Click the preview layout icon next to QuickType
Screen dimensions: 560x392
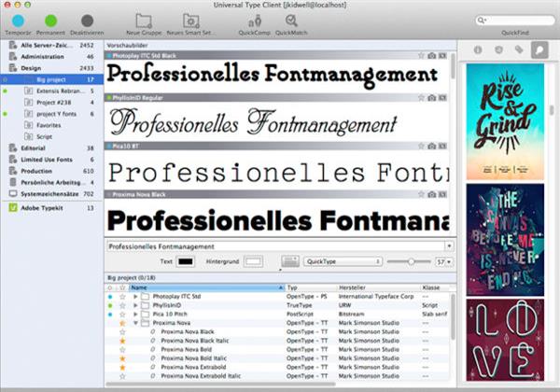coord(290,261)
